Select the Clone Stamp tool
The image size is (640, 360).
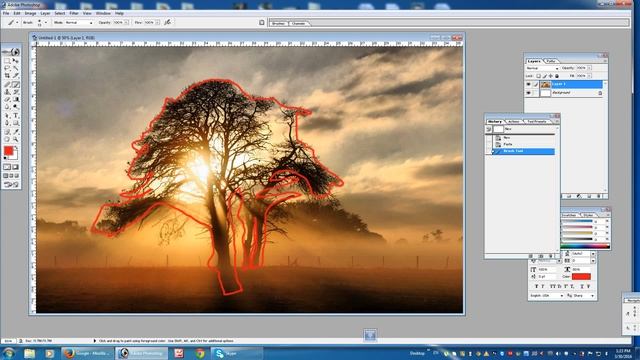tap(7, 92)
